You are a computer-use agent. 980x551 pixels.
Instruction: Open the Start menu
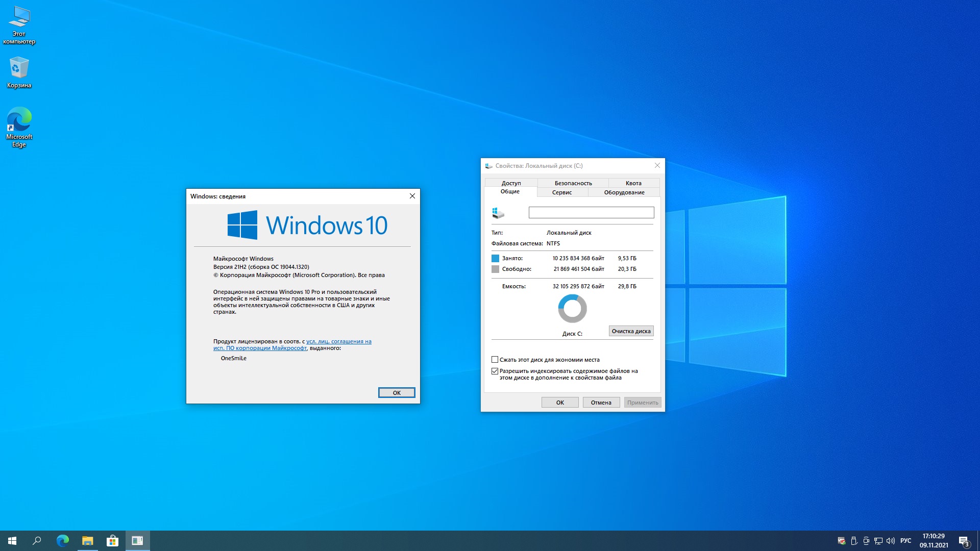[12, 541]
